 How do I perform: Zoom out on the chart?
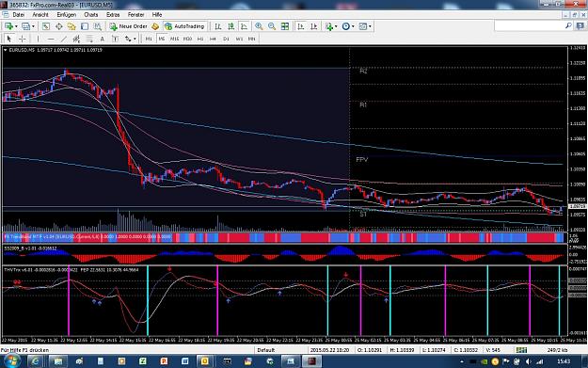[x=272, y=26]
